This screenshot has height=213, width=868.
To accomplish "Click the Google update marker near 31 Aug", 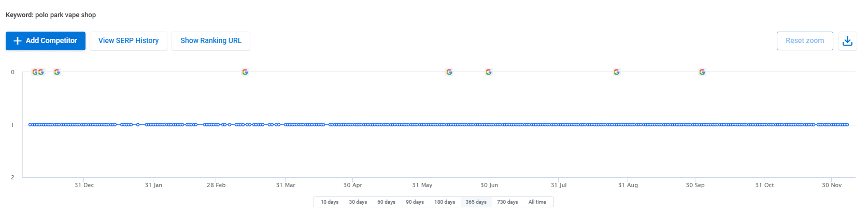I will pos(617,72).
